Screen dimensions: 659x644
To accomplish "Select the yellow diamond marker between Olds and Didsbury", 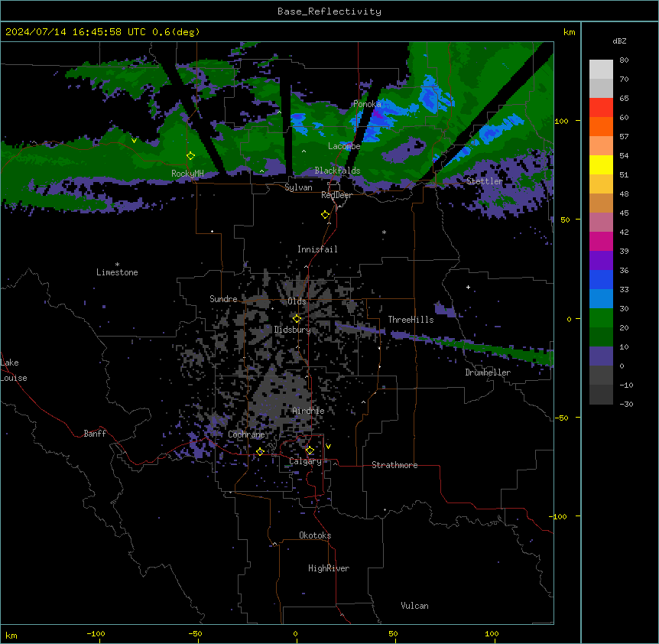I will (297, 318).
